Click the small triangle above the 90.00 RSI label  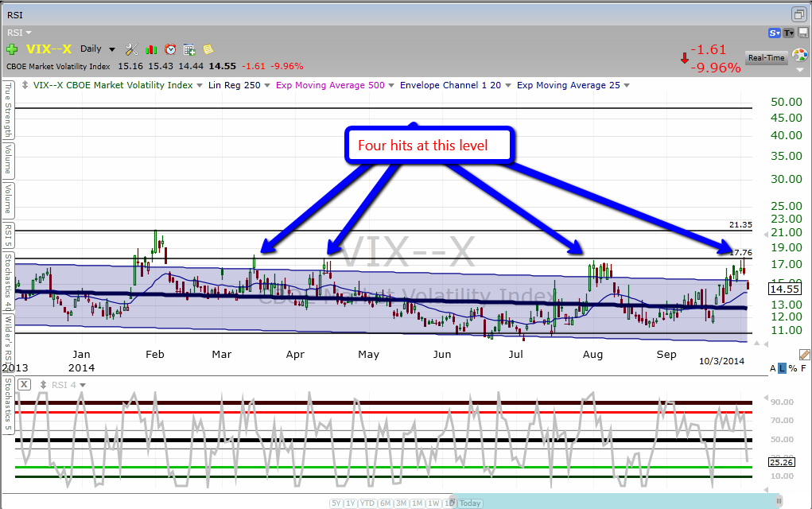(767, 398)
